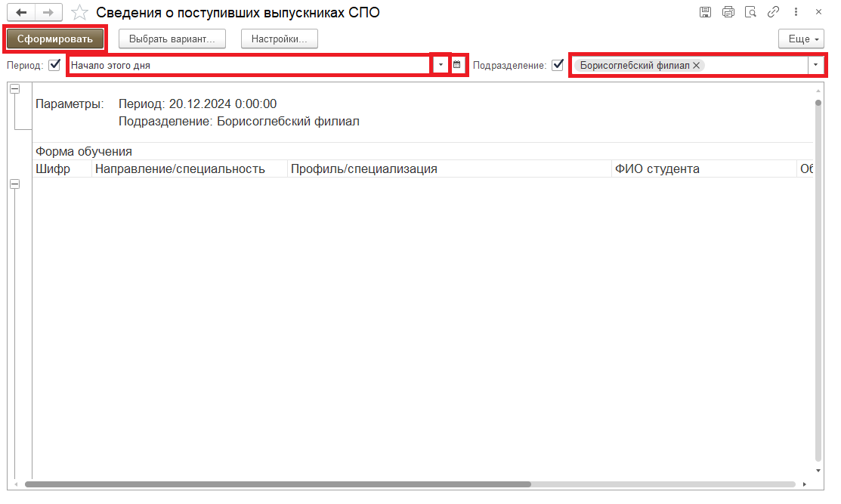Add report to favorites with star icon

[x=79, y=13]
